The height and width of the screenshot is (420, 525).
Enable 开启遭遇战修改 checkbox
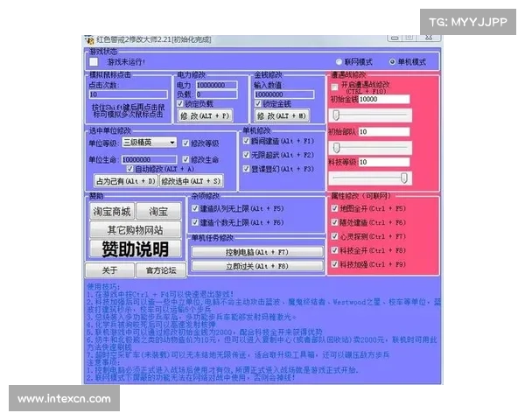334,87
